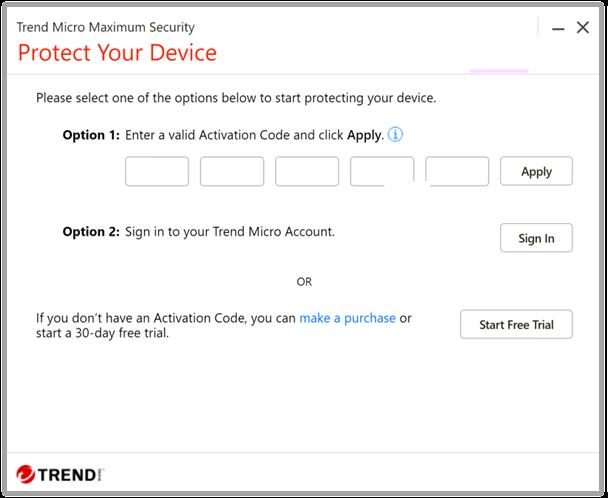Click the 'If you don't have an Activation Code' text

(166, 318)
